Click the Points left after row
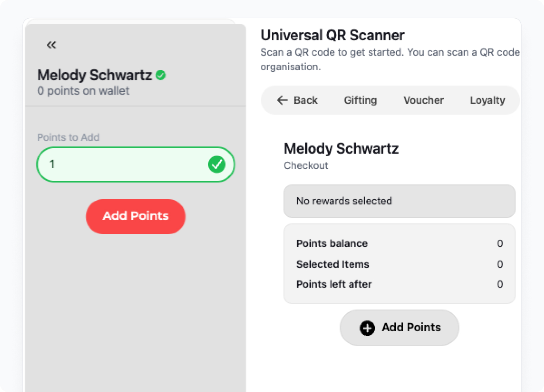544x392 pixels. [x=400, y=284]
